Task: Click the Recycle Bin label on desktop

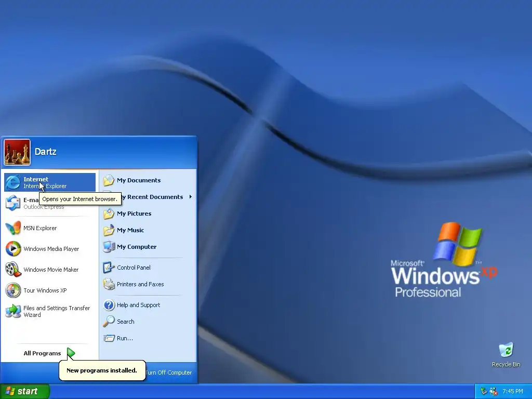Action: pos(506,364)
